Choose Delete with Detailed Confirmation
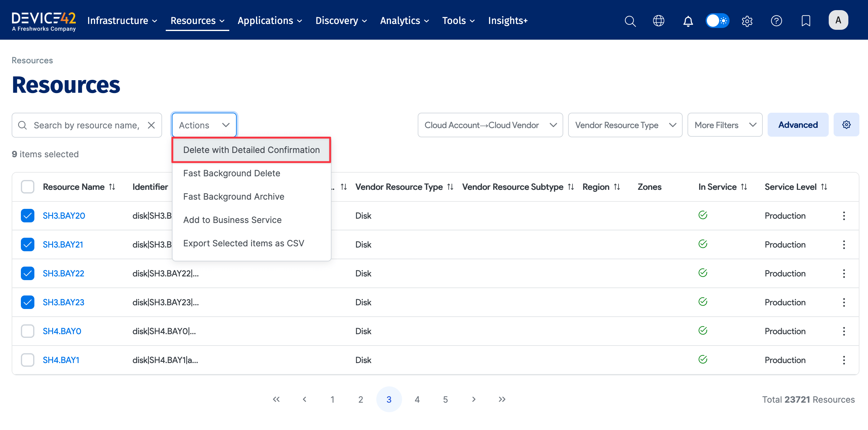Viewport: 868px width, 430px height. pyautogui.click(x=251, y=150)
